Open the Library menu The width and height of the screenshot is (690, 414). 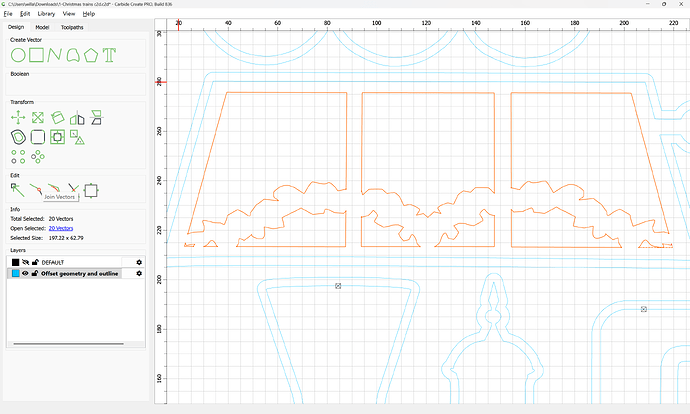47,14
